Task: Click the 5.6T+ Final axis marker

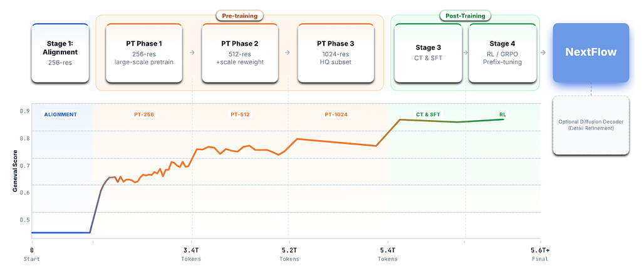Action: pyautogui.click(x=540, y=253)
